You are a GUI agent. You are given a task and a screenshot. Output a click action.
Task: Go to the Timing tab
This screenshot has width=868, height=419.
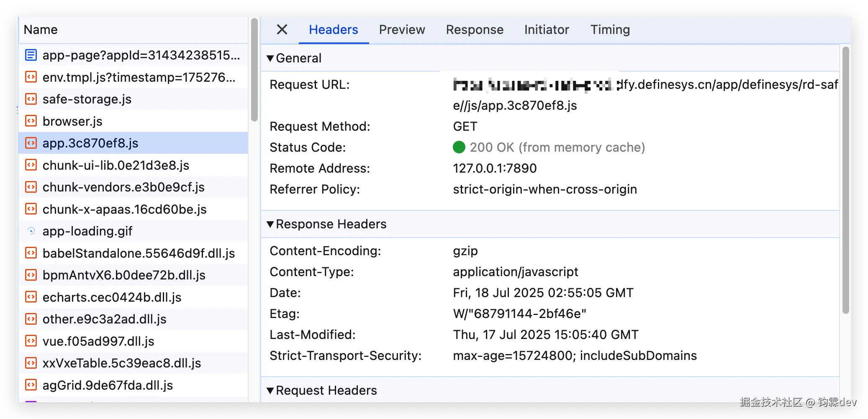tap(610, 29)
